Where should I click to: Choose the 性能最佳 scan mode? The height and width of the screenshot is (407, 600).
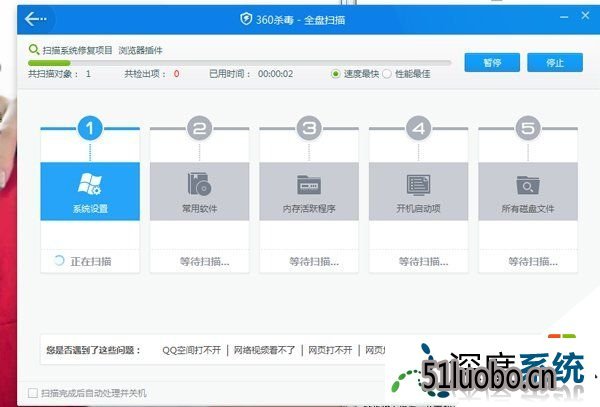[x=387, y=74]
